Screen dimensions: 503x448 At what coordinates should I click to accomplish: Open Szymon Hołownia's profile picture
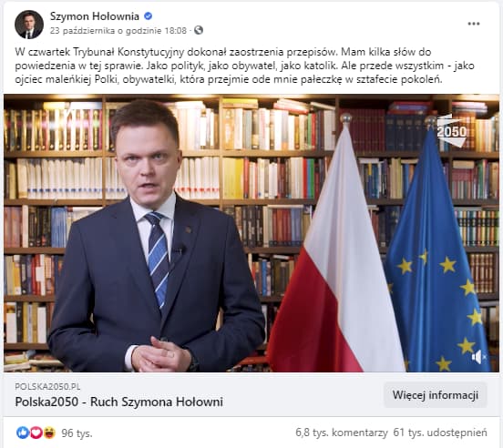29,25
